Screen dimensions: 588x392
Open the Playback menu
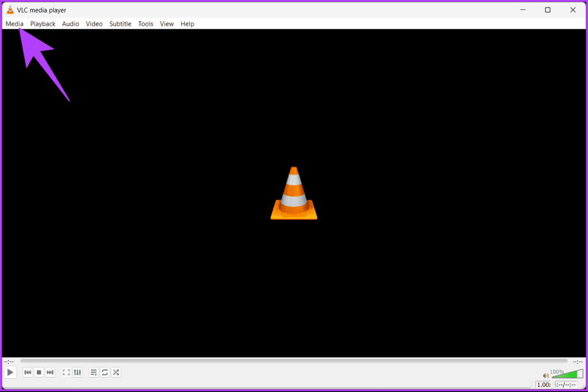(x=42, y=24)
